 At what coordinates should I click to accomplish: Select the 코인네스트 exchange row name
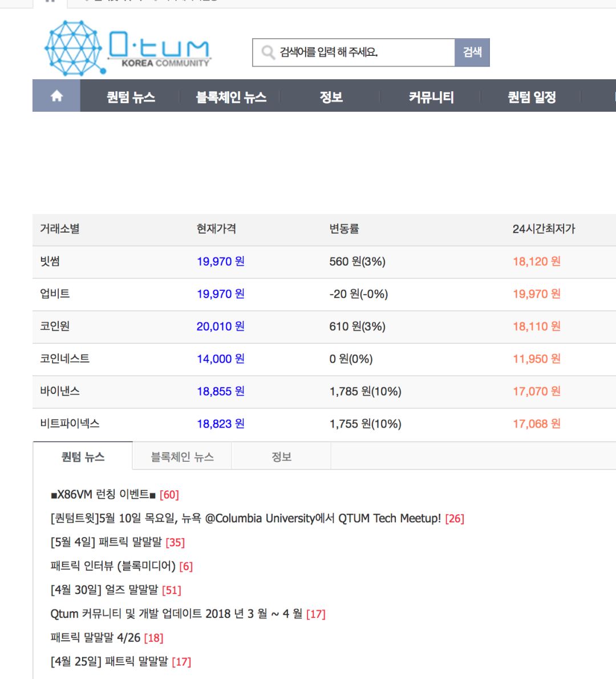pos(64,359)
